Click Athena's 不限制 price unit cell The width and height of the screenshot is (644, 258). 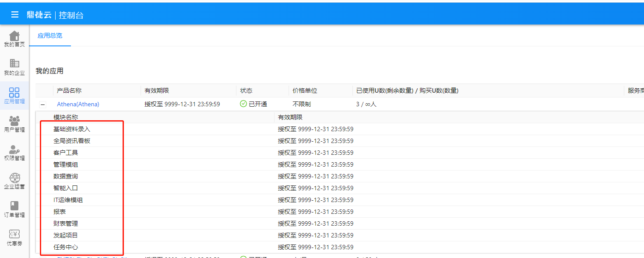tap(302, 104)
